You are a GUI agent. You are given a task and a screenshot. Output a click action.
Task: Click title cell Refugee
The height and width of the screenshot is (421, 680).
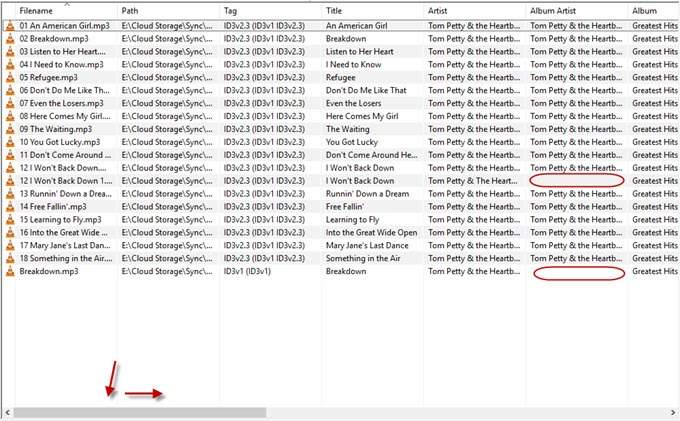pyautogui.click(x=340, y=78)
